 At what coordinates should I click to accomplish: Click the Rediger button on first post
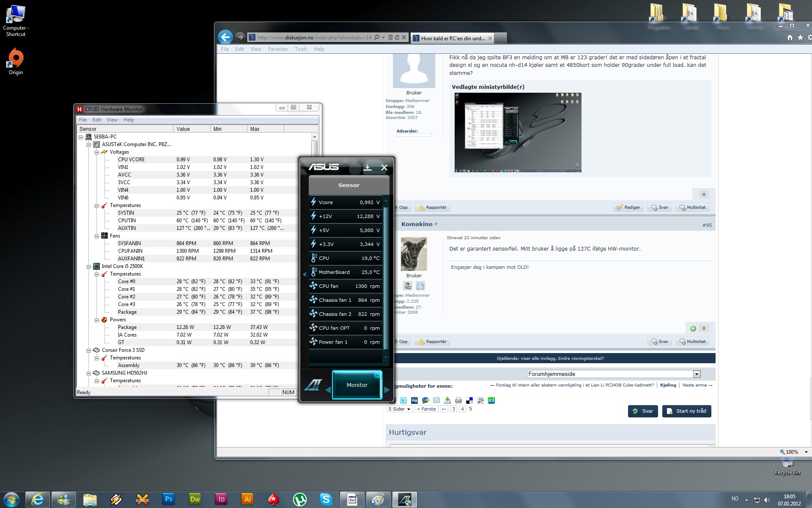628,207
